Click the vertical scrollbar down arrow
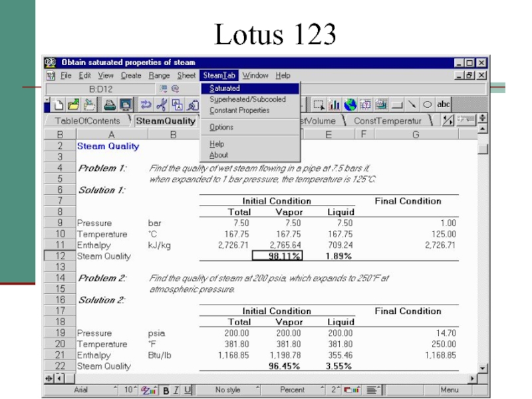The height and width of the screenshot is (399, 532). click(x=483, y=368)
